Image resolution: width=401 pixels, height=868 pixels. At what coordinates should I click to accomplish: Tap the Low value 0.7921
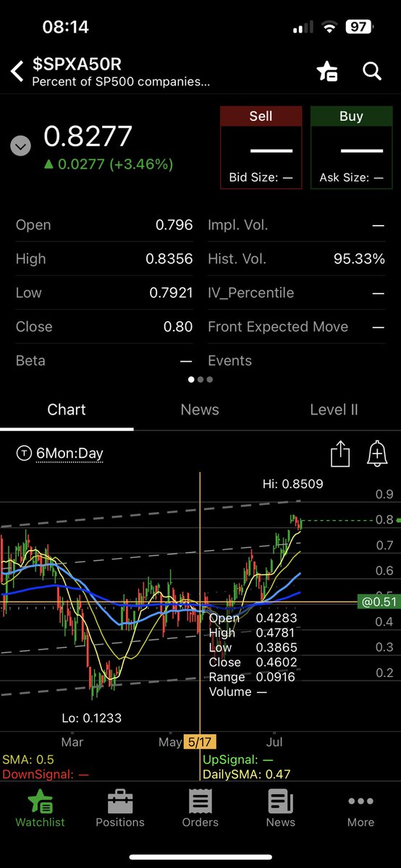tap(169, 293)
